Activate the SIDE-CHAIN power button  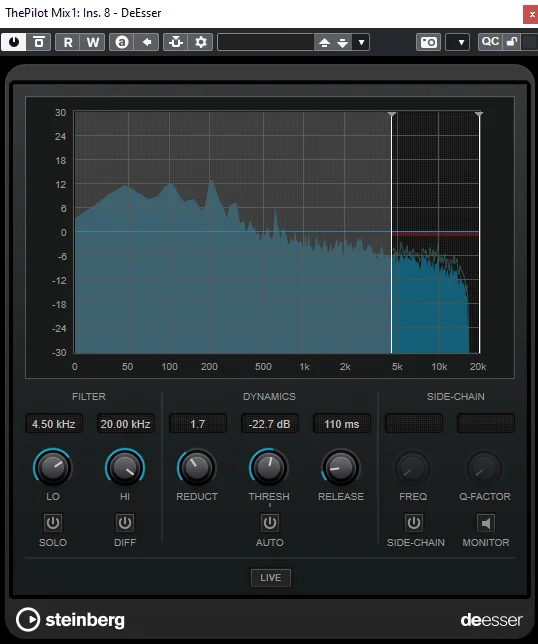point(414,523)
